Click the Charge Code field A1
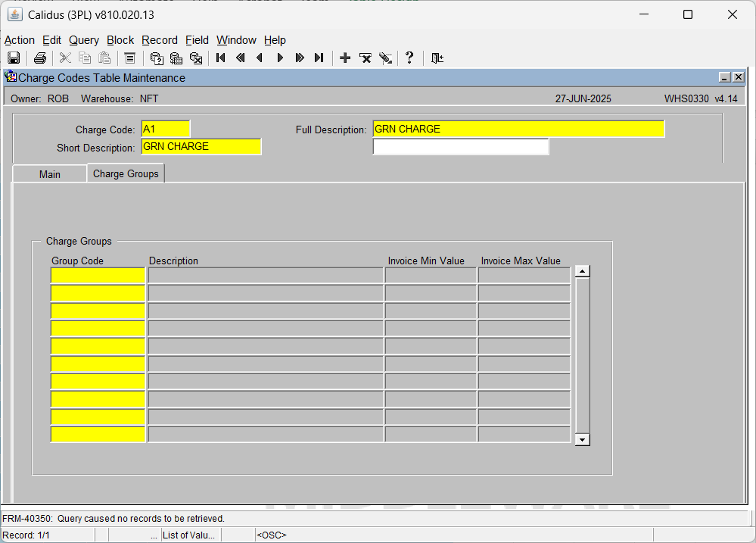 [x=166, y=129]
